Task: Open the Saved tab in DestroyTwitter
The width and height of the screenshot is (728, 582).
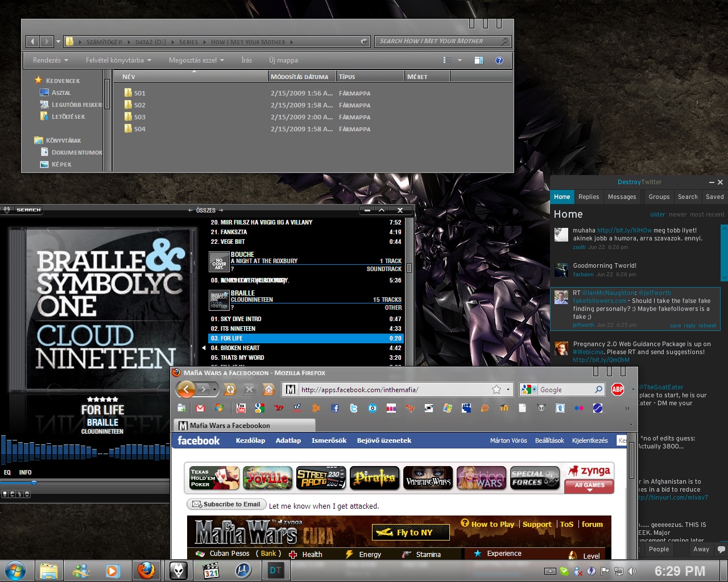Action: point(715,197)
